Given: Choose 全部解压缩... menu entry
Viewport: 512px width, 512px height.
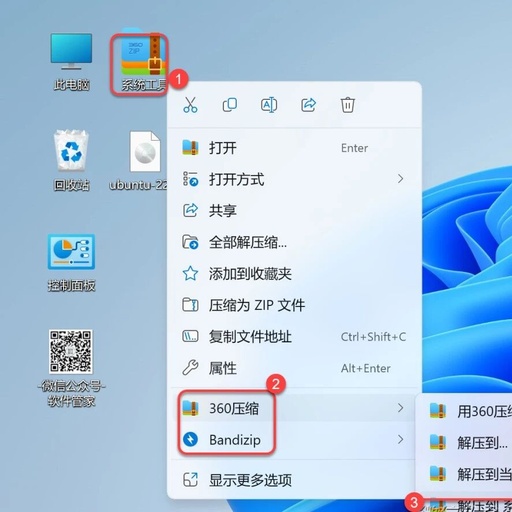Looking at the screenshot, I should coord(294,242).
